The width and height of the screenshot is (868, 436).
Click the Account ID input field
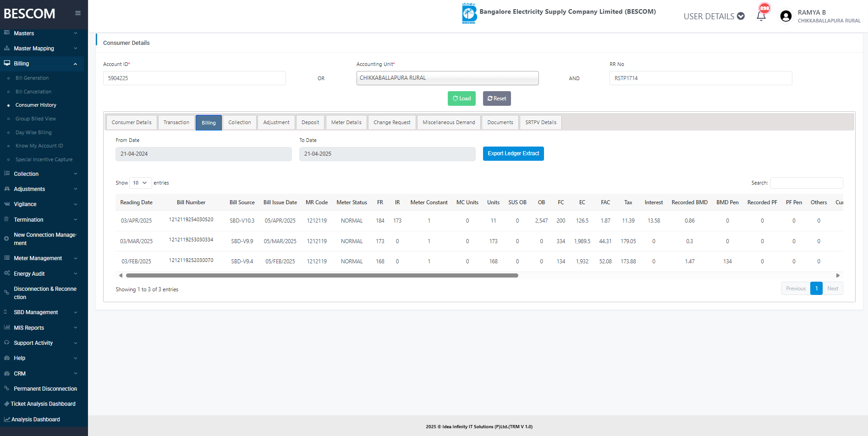pos(194,78)
